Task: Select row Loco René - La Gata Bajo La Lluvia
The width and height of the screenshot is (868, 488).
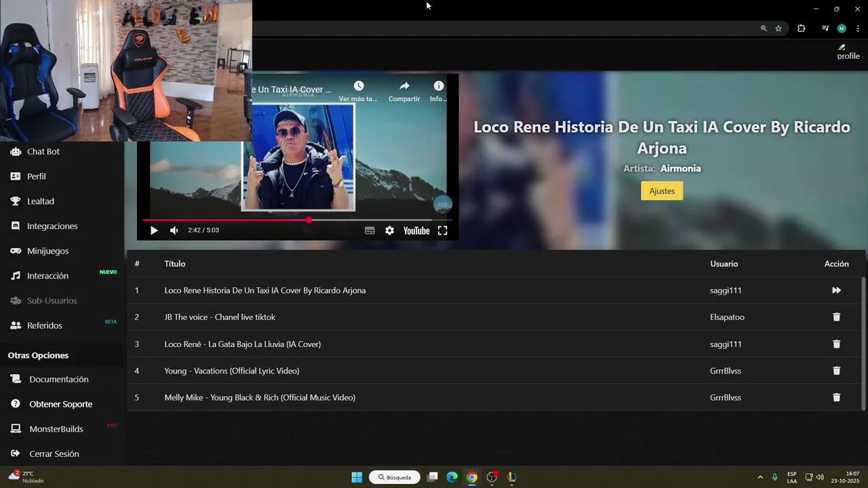Action: [494, 344]
